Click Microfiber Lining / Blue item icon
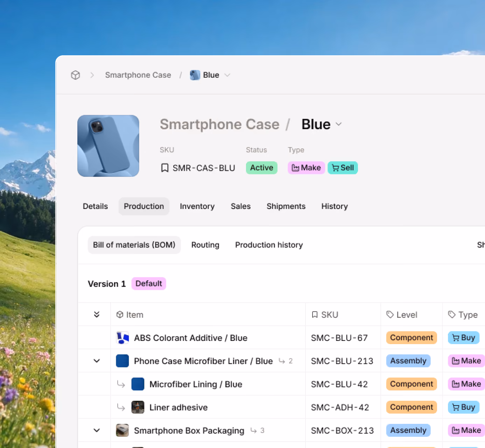Viewport: 485px width, 448px height. click(138, 384)
